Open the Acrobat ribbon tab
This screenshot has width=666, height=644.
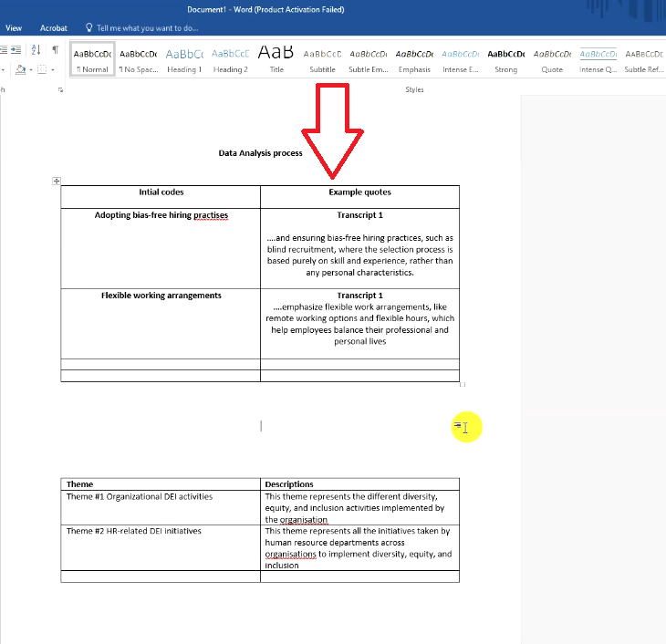54,28
